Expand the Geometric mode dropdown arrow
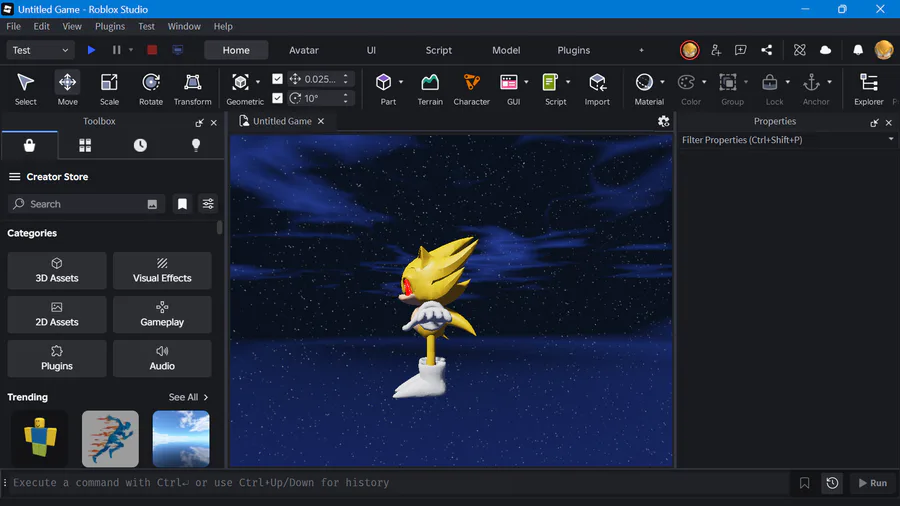900x506 pixels. [258, 82]
